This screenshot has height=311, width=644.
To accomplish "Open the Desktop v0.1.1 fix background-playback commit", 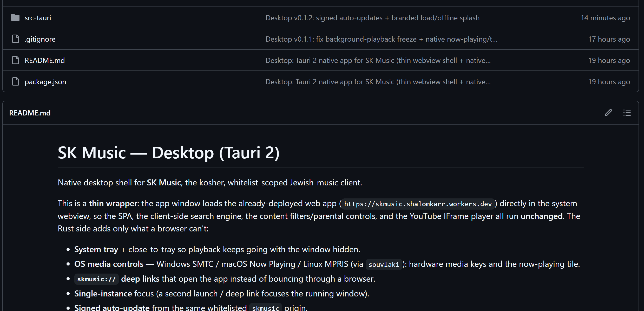I will [381, 39].
